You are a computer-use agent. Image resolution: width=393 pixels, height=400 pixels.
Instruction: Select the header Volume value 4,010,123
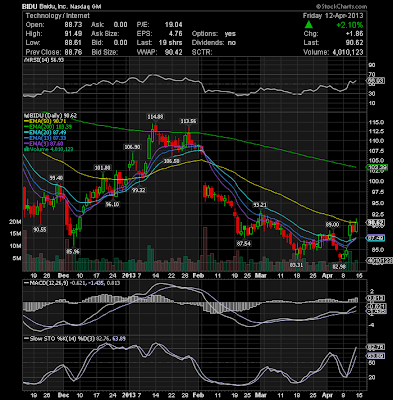(x=348, y=52)
